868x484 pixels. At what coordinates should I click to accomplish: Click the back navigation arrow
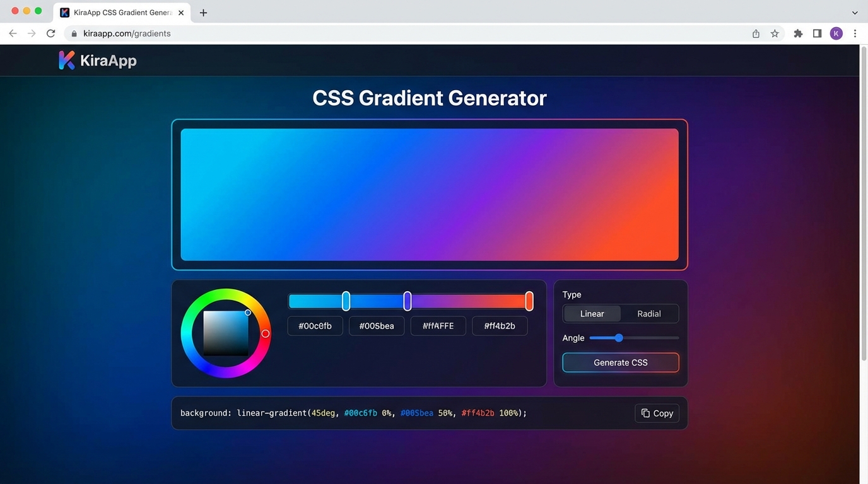[x=13, y=33]
